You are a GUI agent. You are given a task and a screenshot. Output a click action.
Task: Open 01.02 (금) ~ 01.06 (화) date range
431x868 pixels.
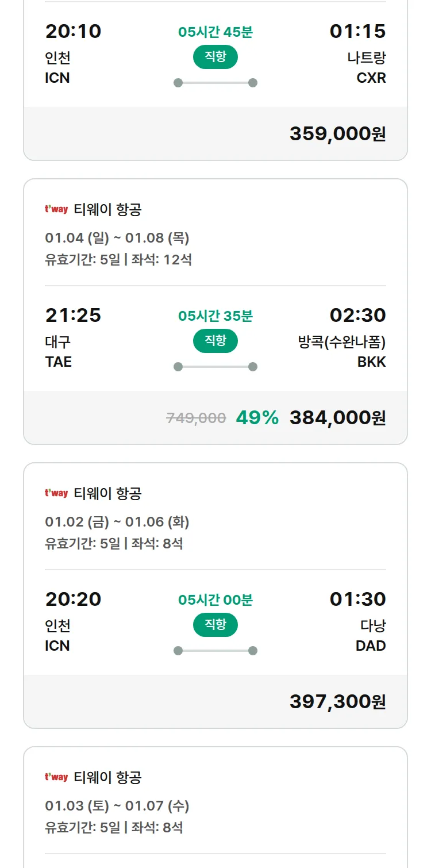(117, 522)
